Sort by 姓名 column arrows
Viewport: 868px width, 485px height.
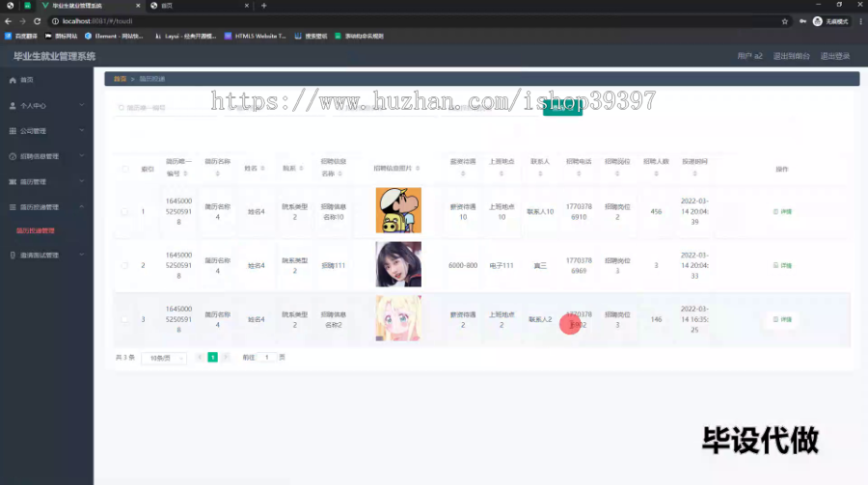tap(262, 169)
